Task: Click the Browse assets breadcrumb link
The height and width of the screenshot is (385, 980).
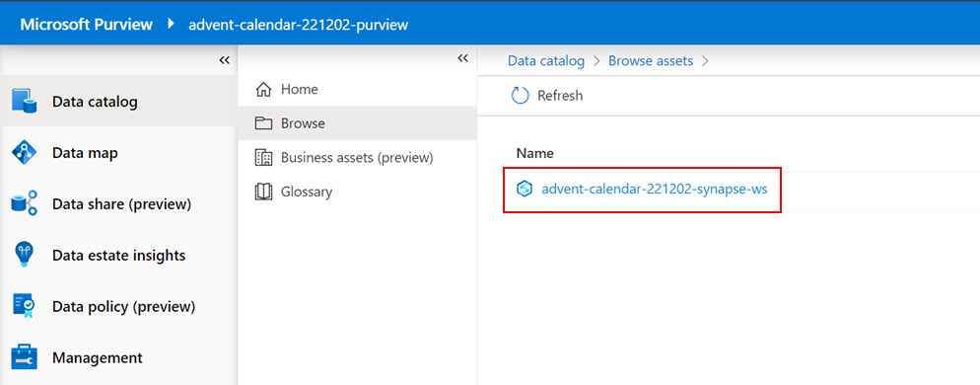Action: point(651,61)
